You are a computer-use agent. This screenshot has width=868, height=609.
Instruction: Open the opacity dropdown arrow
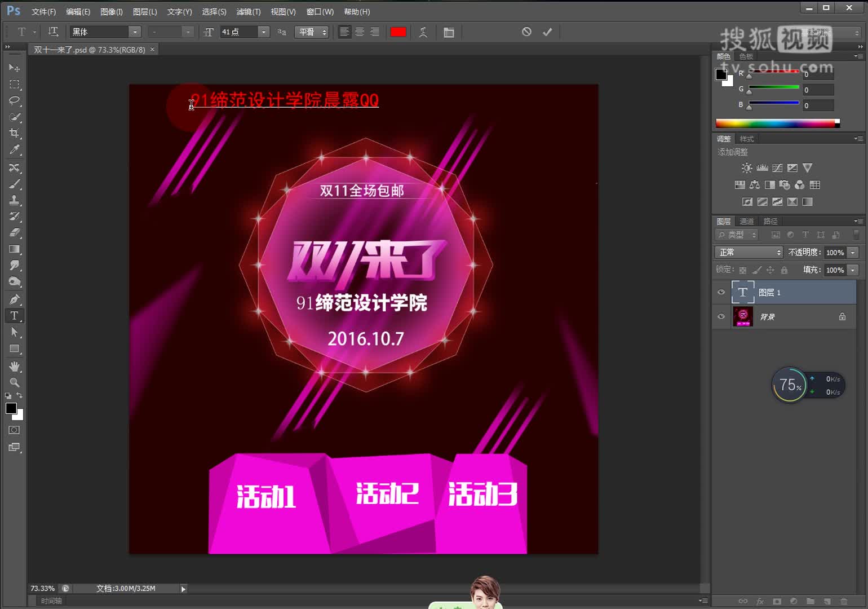pyautogui.click(x=853, y=253)
